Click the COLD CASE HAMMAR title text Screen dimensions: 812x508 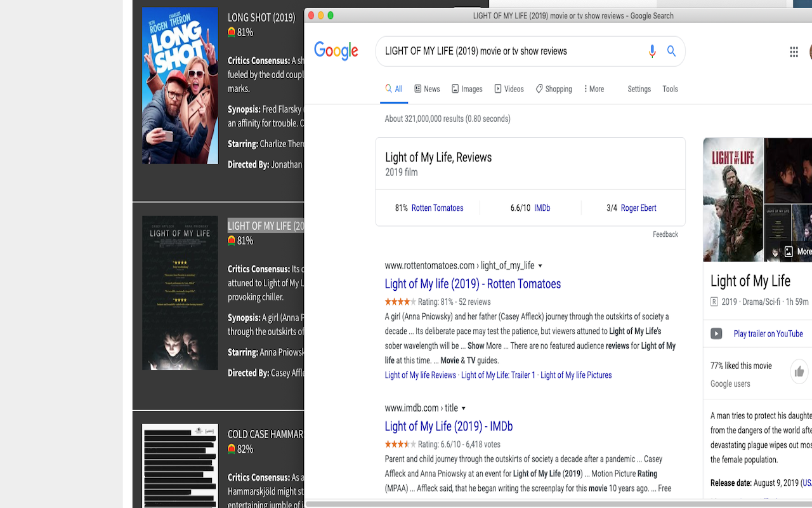(x=266, y=434)
